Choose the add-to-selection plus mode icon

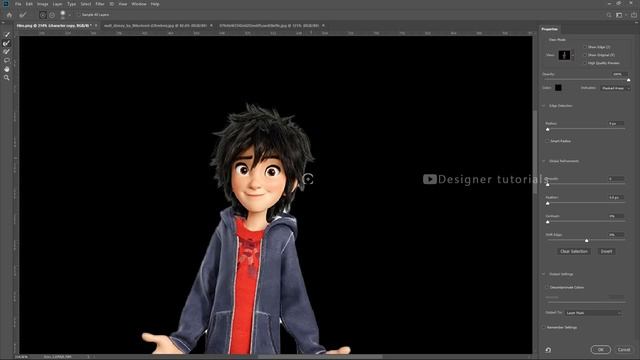(x=43, y=15)
